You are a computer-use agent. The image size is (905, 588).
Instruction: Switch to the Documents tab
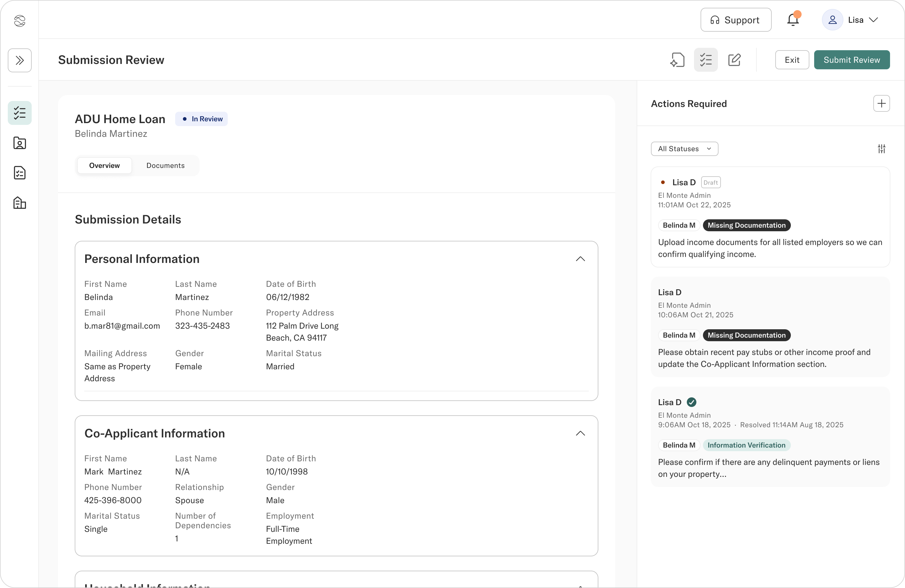click(165, 165)
